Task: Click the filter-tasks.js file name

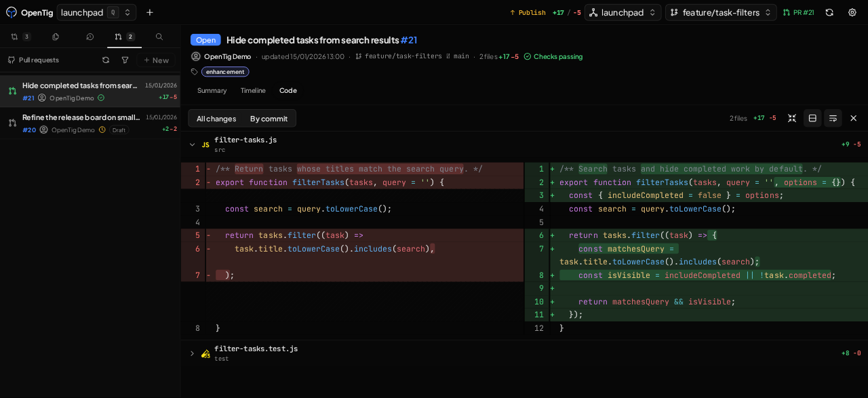Action: point(245,140)
